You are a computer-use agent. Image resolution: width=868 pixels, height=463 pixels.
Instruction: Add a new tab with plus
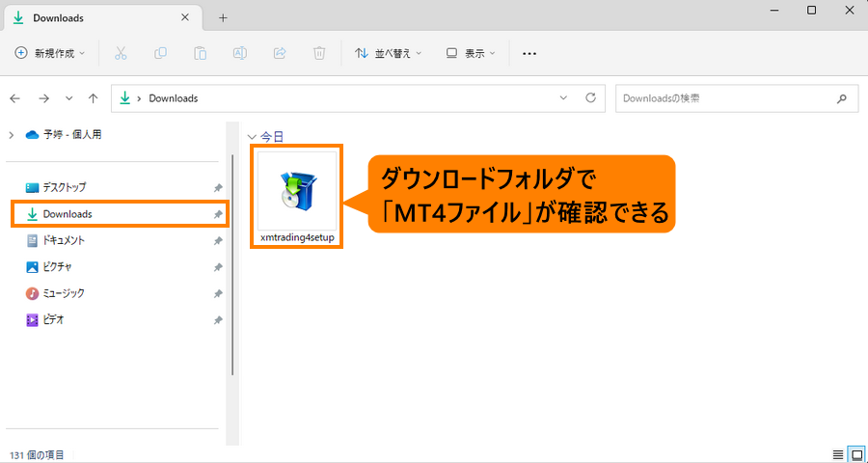[223, 17]
